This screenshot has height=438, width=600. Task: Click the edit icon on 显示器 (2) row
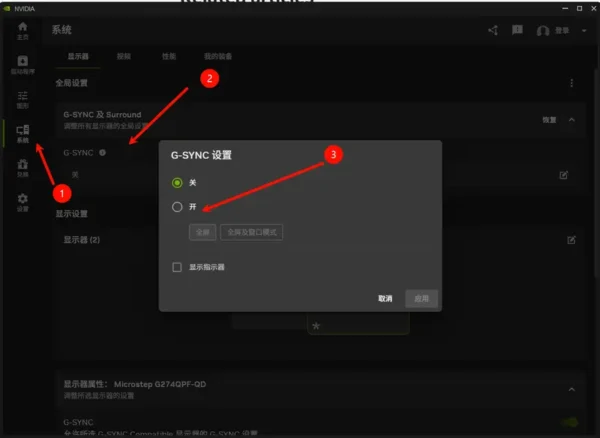571,240
